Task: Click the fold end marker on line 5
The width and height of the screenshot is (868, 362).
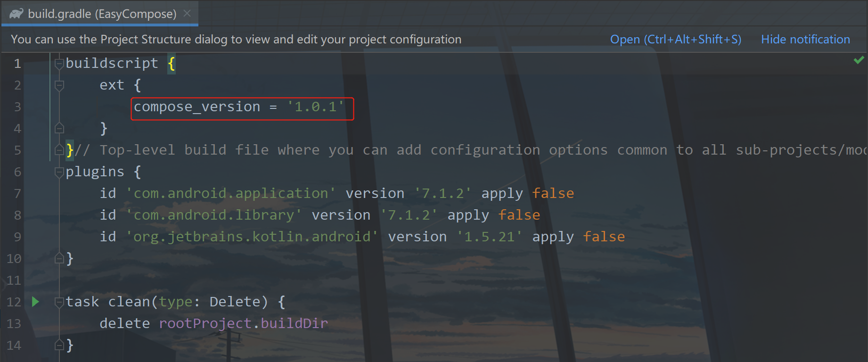Action: 59,150
